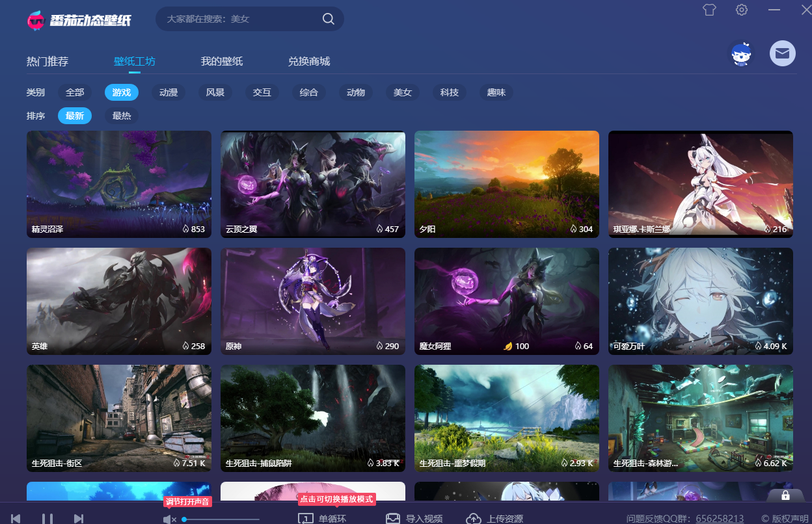Select the 游戏 category filter
The image size is (812, 524).
pyautogui.click(x=122, y=92)
